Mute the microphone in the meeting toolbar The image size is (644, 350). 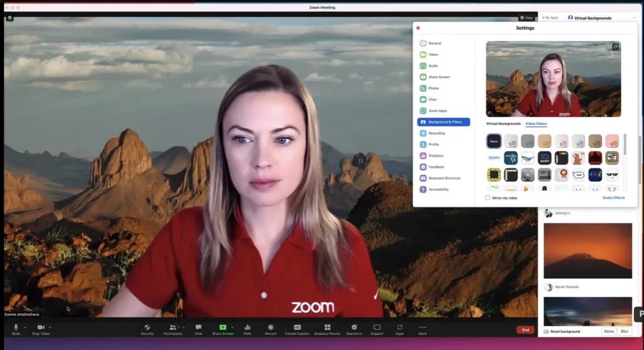click(16, 329)
